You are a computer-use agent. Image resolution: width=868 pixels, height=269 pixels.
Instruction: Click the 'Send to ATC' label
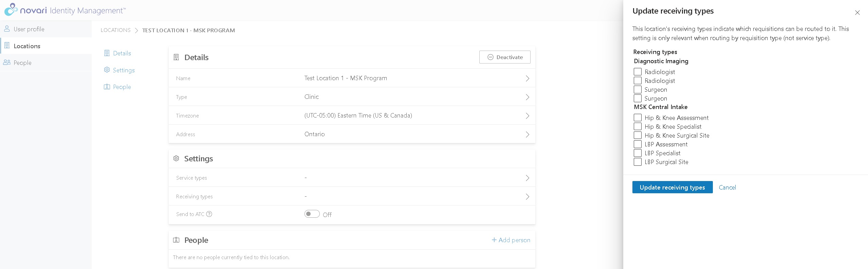[x=190, y=214]
